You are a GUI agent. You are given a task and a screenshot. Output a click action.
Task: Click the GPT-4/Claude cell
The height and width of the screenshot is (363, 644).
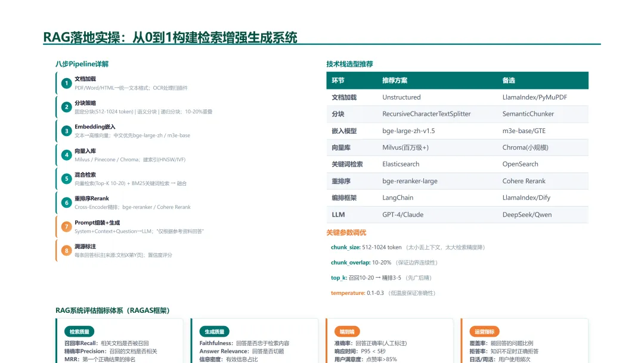[x=403, y=214]
